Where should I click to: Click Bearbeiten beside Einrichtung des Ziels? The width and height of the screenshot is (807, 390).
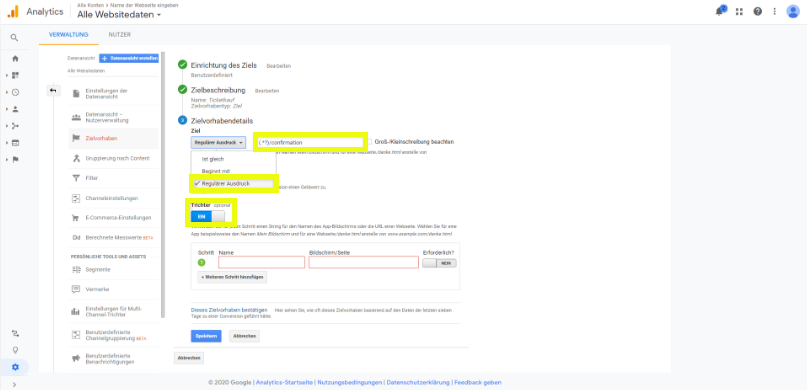(278, 66)
